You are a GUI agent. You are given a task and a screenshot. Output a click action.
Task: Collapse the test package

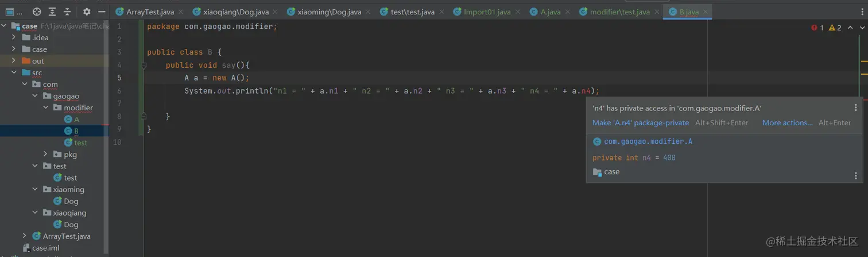tap(35, 166)
